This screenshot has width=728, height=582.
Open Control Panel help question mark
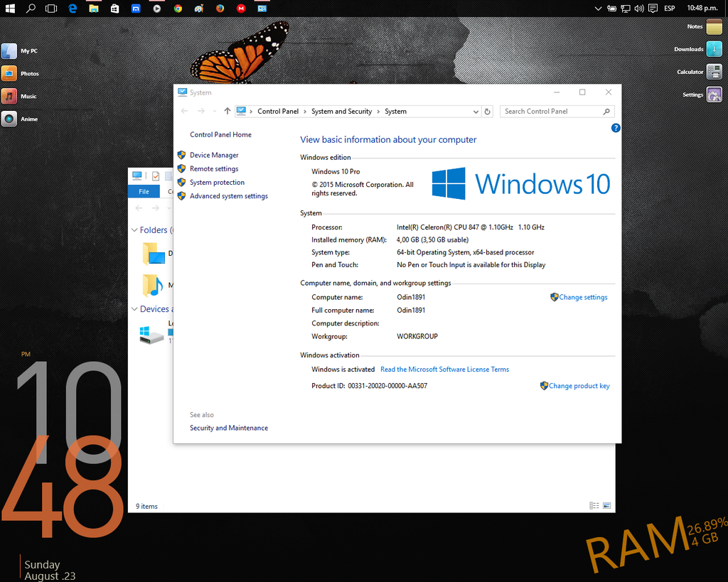tap(616, 128)
